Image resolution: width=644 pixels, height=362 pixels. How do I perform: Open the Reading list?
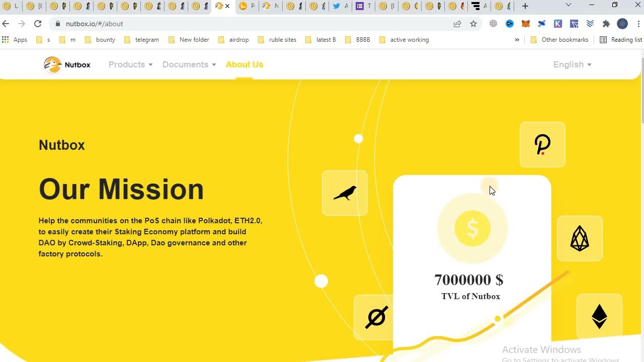[621, 40]
